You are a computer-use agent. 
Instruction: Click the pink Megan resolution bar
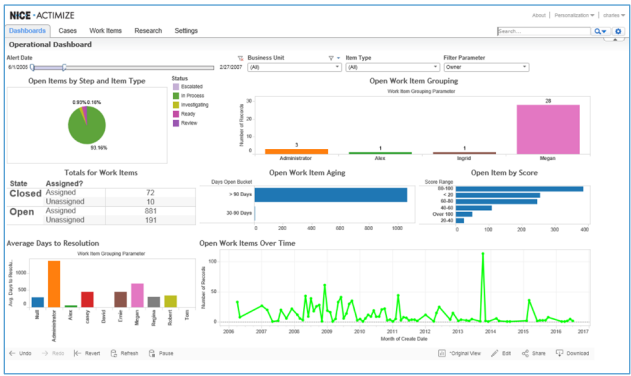(x=137, y=295)
